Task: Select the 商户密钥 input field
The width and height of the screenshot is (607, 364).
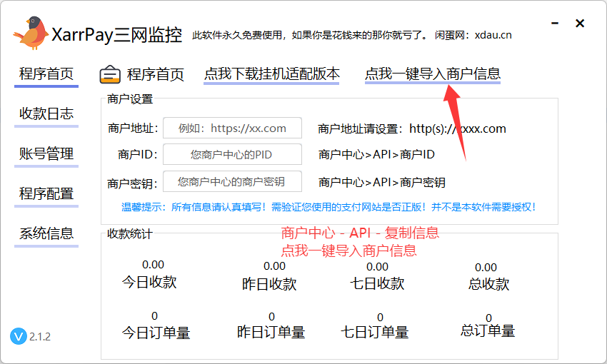Action: (232, 181)
